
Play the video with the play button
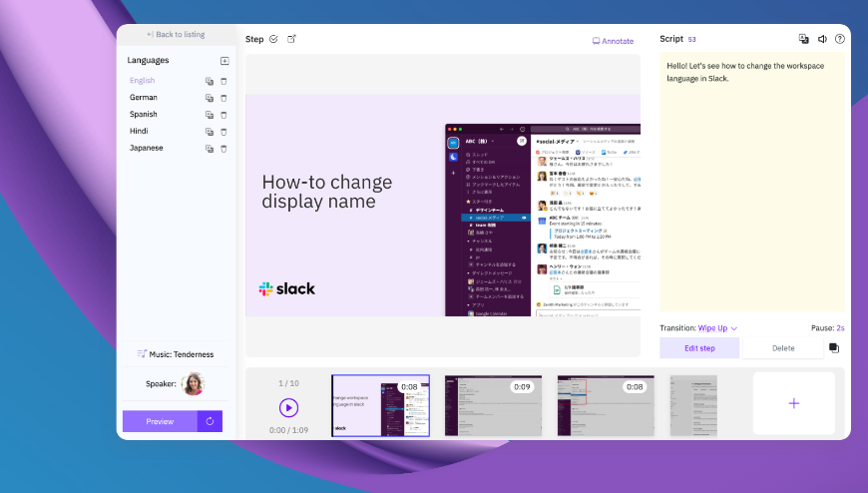pyautogui.click(x=288, y=408)
